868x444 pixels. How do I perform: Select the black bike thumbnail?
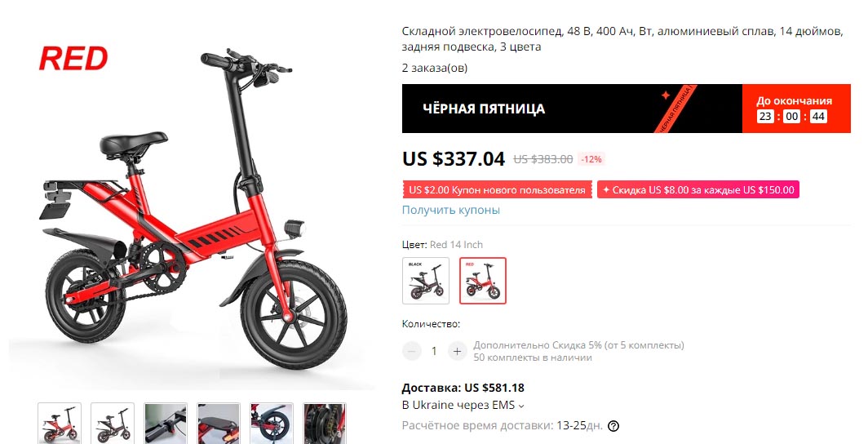[x=113, y=424]
